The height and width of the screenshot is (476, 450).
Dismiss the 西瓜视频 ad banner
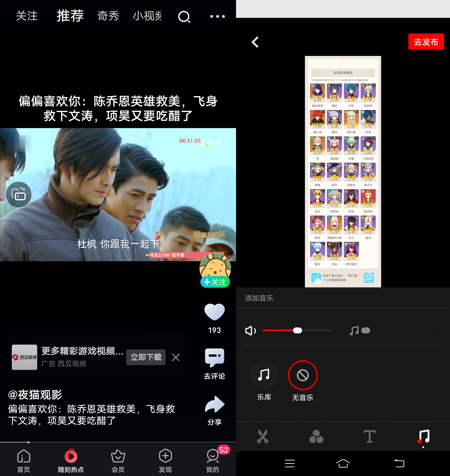176,357
